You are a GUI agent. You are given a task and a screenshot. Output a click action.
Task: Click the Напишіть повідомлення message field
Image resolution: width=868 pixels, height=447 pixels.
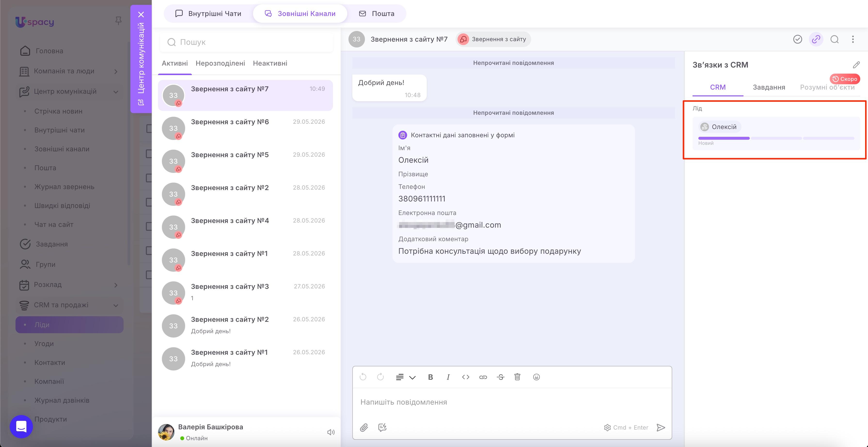[512, 402]
